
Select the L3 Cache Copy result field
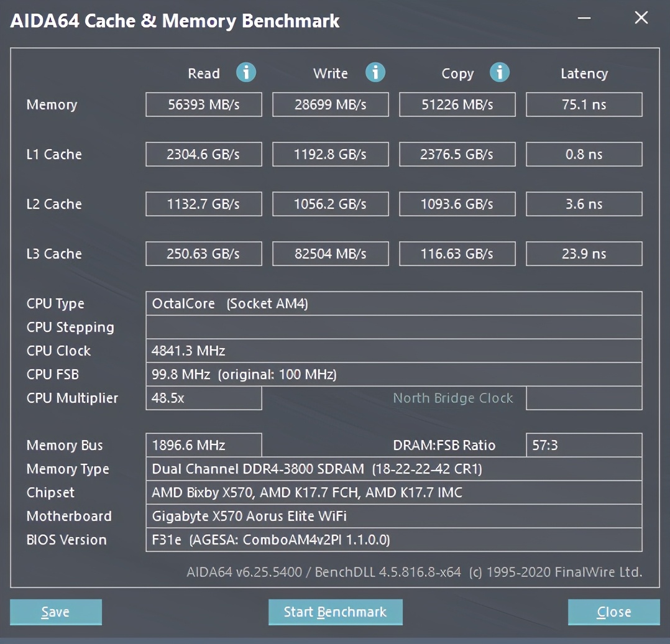(x=457, y=254)
